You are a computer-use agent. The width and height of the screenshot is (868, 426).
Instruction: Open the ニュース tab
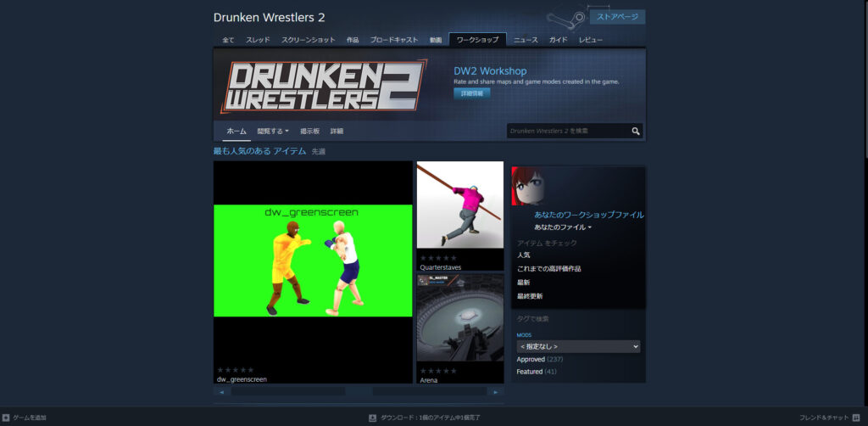(526, 40)
